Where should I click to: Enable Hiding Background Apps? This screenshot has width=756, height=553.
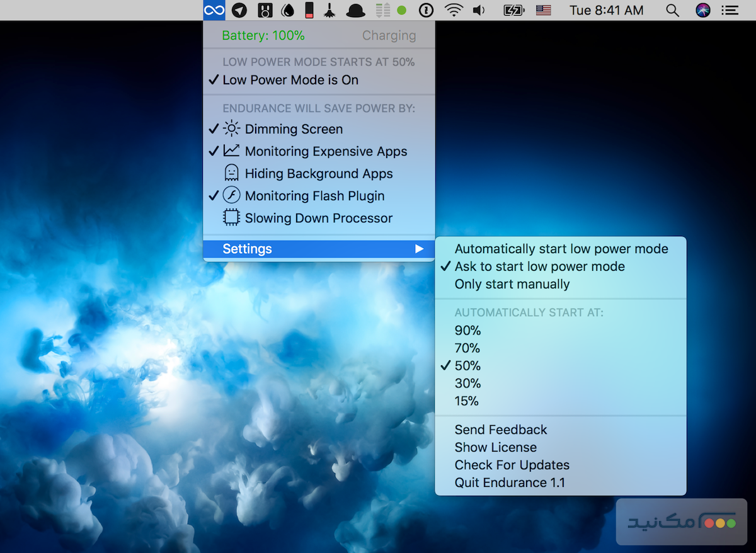[x=318, y=174]
